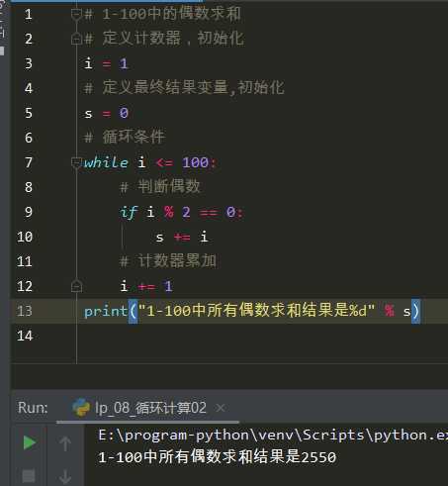
Task: Click the 's += i' statement on line 10
Action: [x=182, y=237]
